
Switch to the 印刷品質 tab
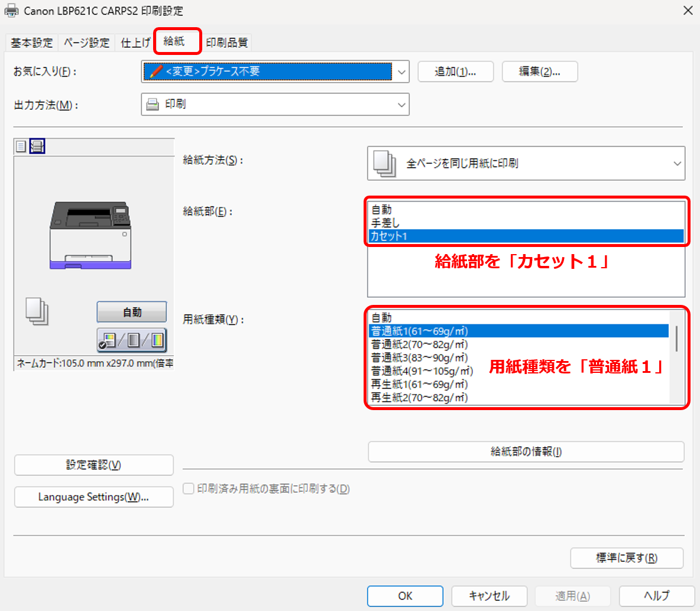tap(227, 43)
